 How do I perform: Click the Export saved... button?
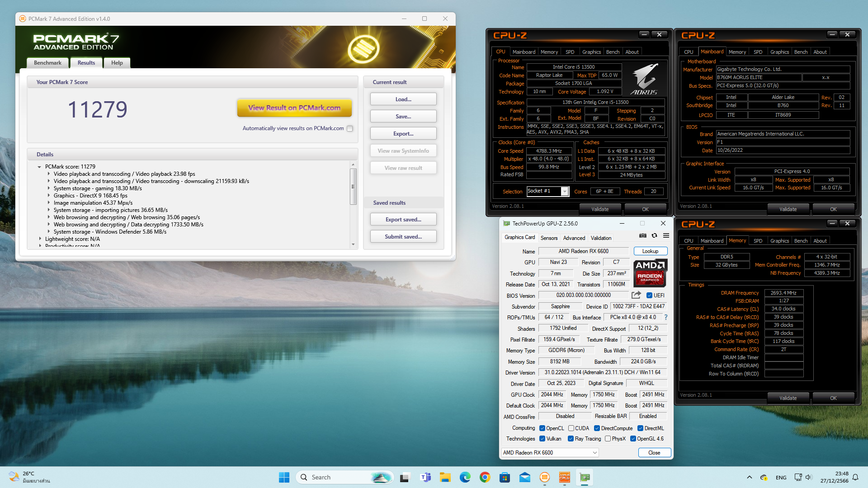pos(403,220)
